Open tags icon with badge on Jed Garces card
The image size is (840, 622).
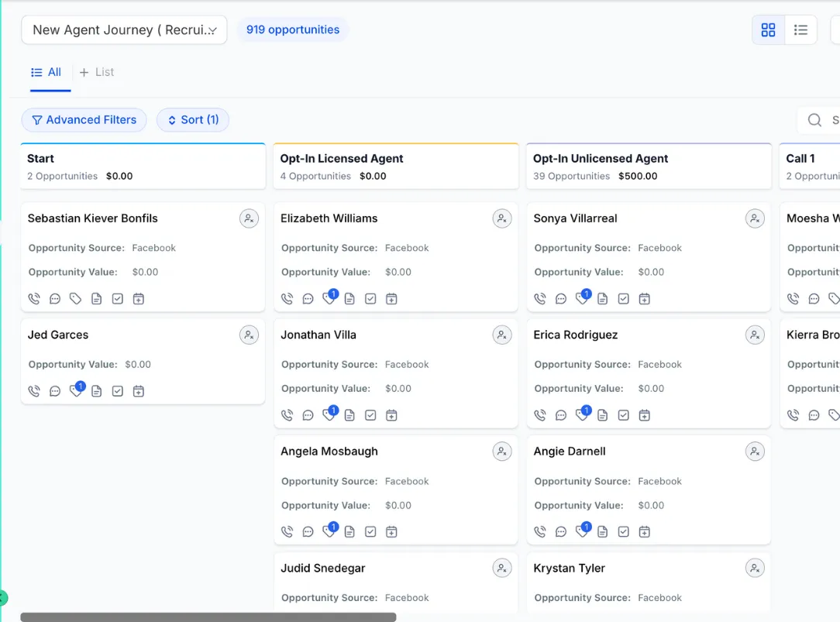click(77, 389)
